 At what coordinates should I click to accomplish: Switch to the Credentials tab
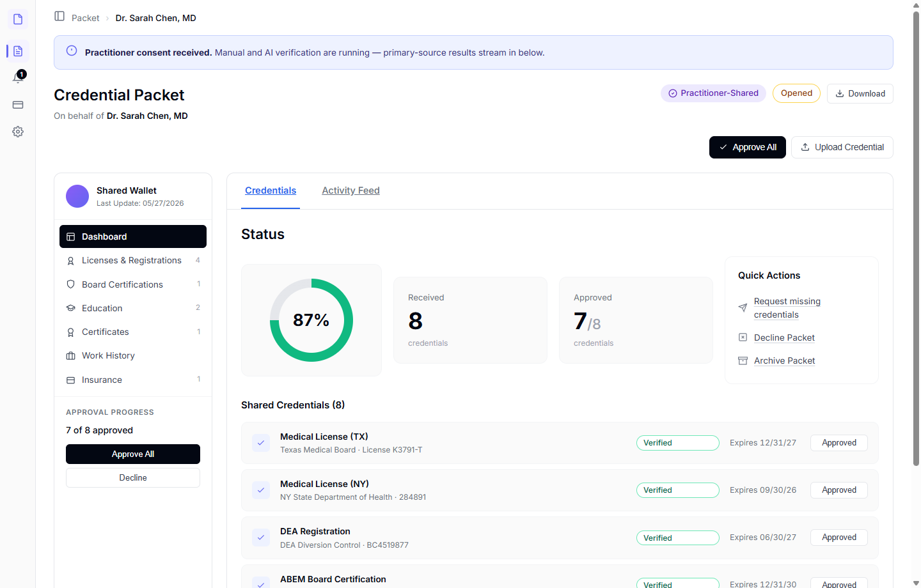[x=271, y=190]
